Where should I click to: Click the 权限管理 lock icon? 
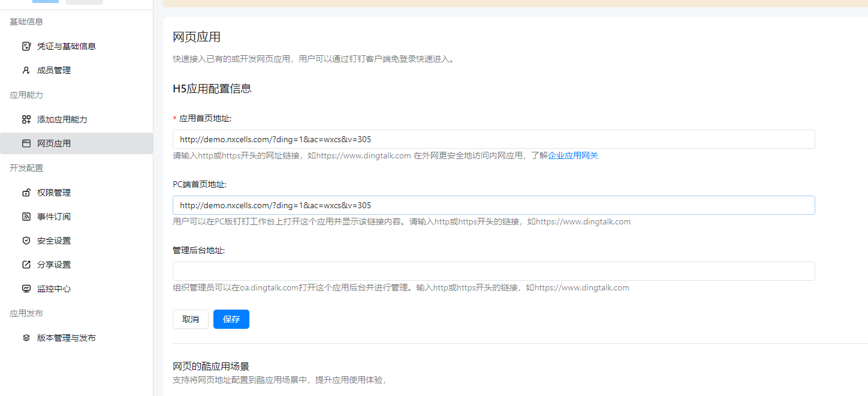[x=26, y=193]
